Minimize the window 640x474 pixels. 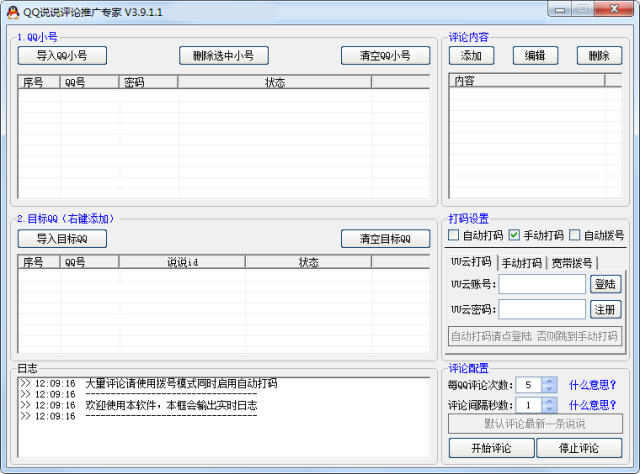(x=560, y=9)
